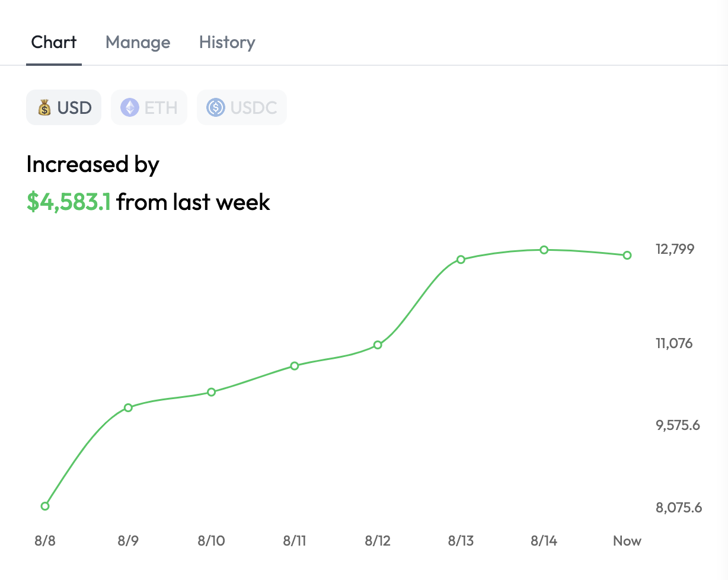Switch to the Chart tab

click(54, 43)
